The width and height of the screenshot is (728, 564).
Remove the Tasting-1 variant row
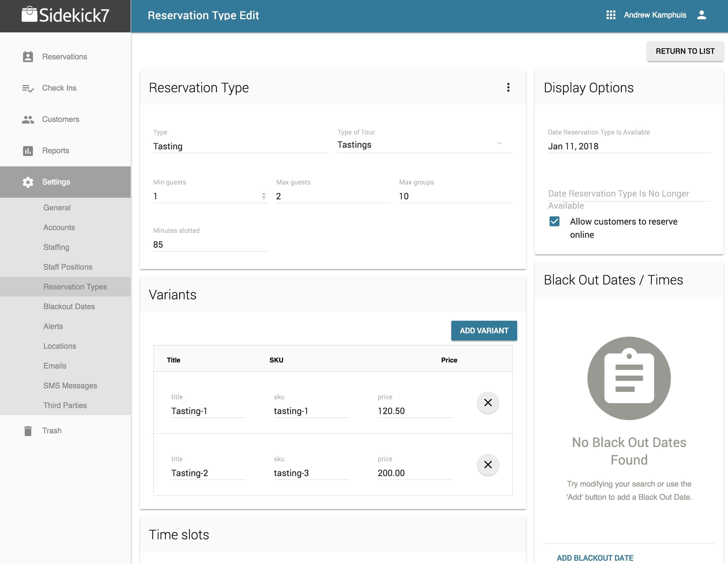(488, 403)
